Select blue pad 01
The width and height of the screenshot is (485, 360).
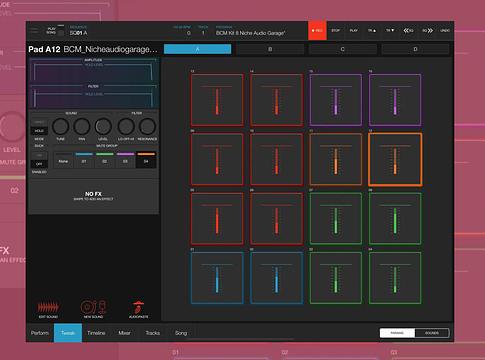(217, 278)
